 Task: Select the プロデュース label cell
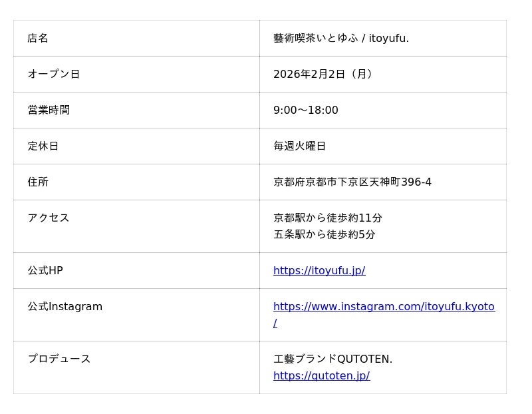[59, 359]
